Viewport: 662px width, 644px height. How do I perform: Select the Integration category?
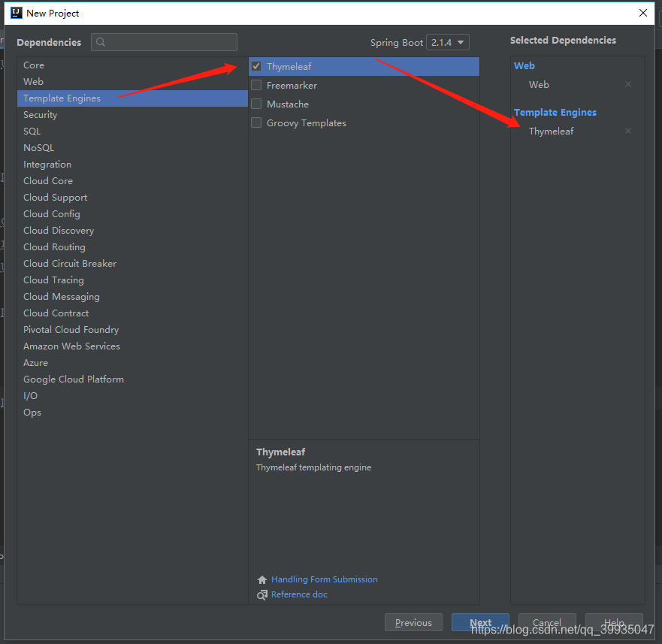click(x=132, y=165)
